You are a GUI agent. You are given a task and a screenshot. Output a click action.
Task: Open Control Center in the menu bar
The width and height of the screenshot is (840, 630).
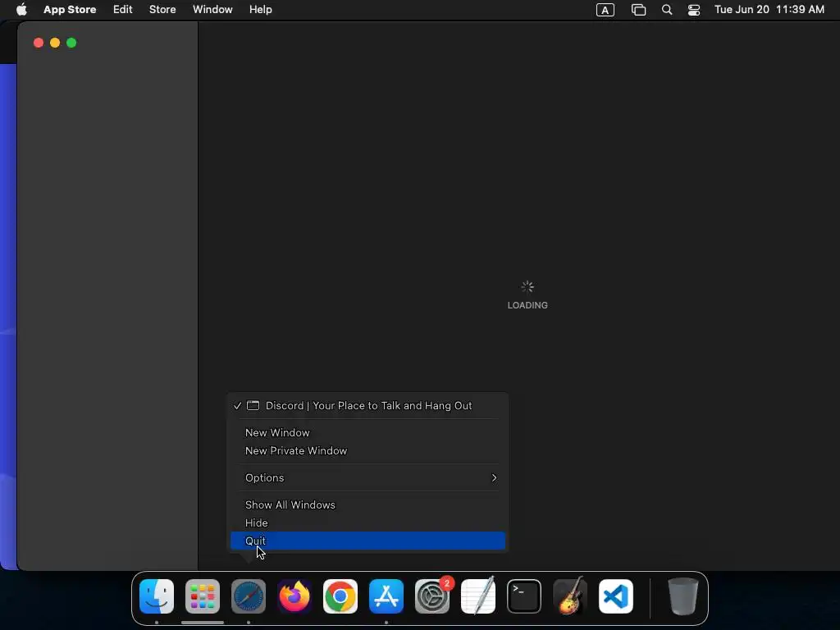tap(694, 10)
